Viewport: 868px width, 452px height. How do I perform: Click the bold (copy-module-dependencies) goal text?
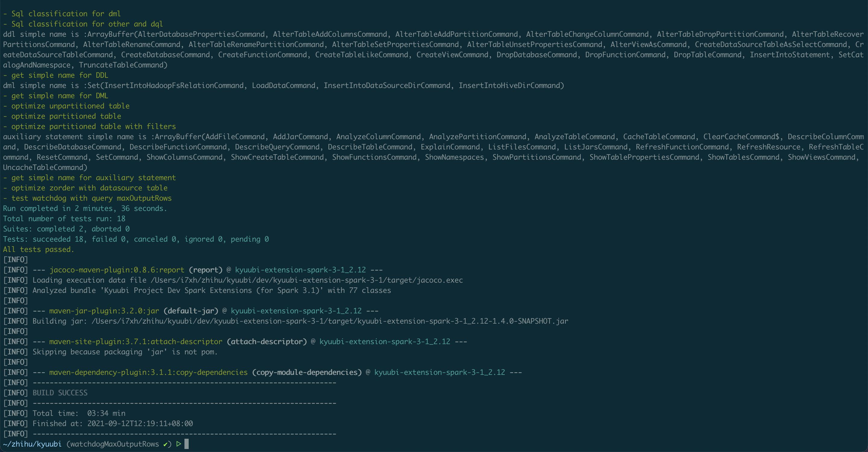point(307,372)
